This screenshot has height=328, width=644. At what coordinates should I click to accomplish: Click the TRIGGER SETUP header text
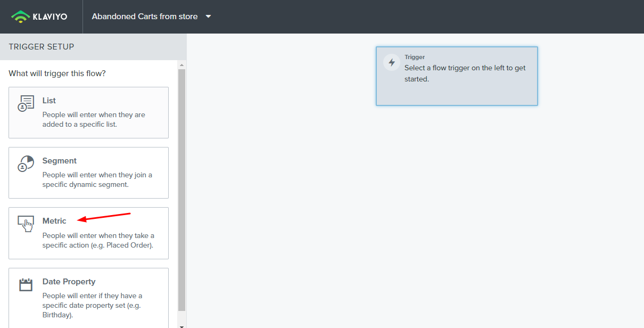point(42,47)
